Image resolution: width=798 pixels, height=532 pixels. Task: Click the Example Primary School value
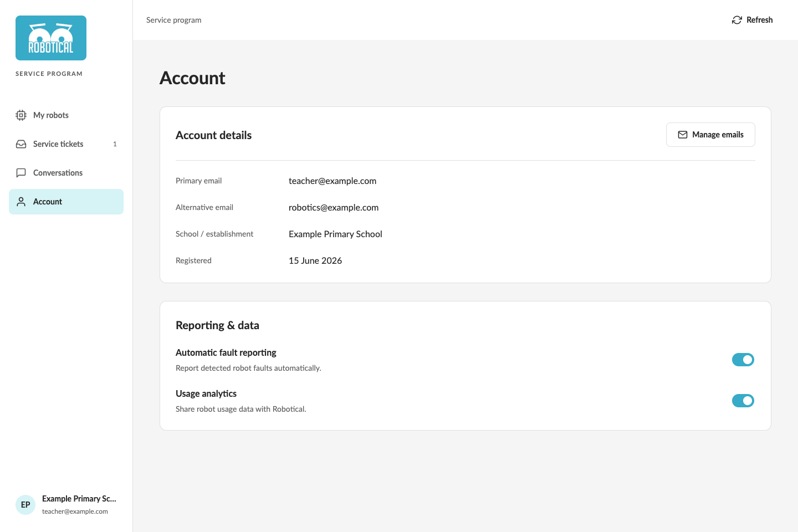(x=335, y=234)
